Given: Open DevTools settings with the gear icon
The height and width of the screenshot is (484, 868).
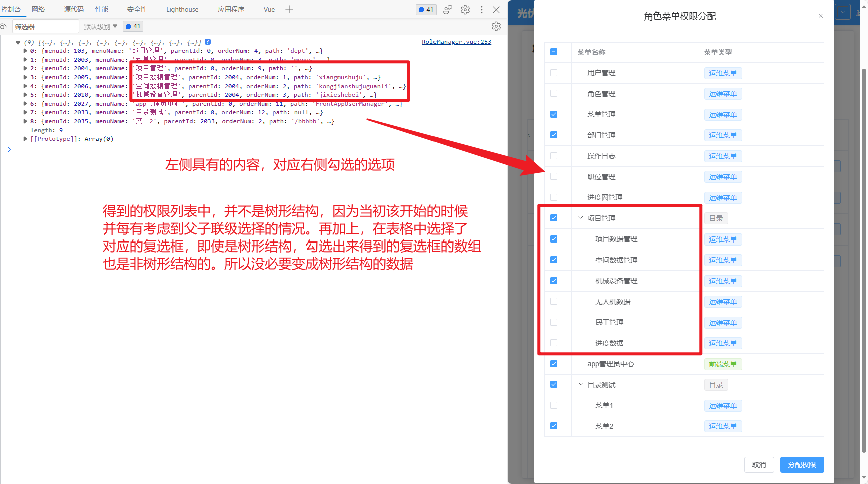Looking at the screenshot, I should click(x=465, y=9).
